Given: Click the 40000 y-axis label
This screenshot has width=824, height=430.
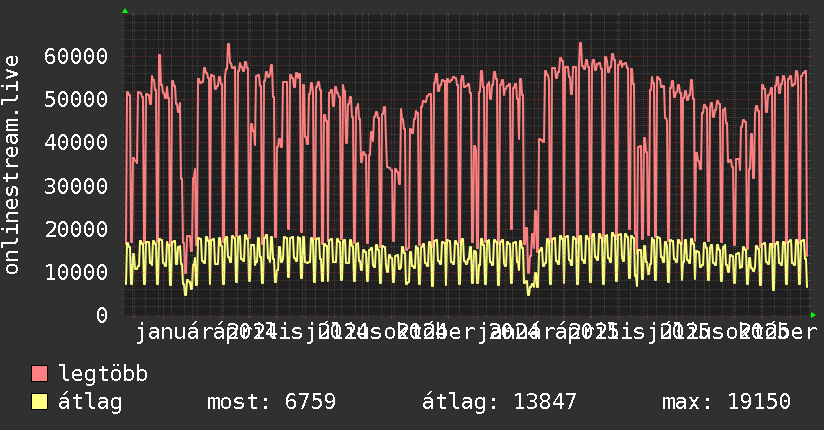Looking at the screenshot, I should coord(76,142).
